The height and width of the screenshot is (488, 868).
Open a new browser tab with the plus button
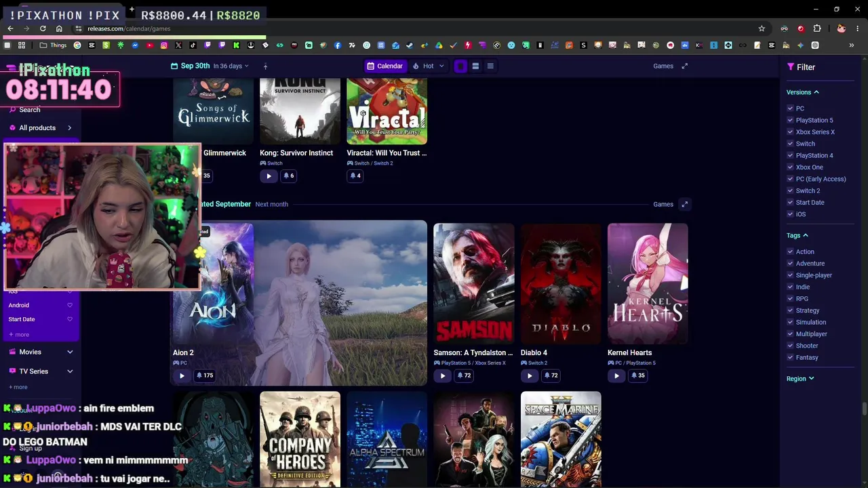click(x=132, y=10)
